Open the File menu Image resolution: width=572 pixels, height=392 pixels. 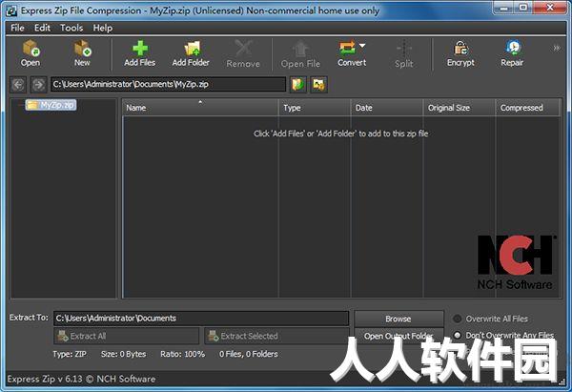point(17,28)
